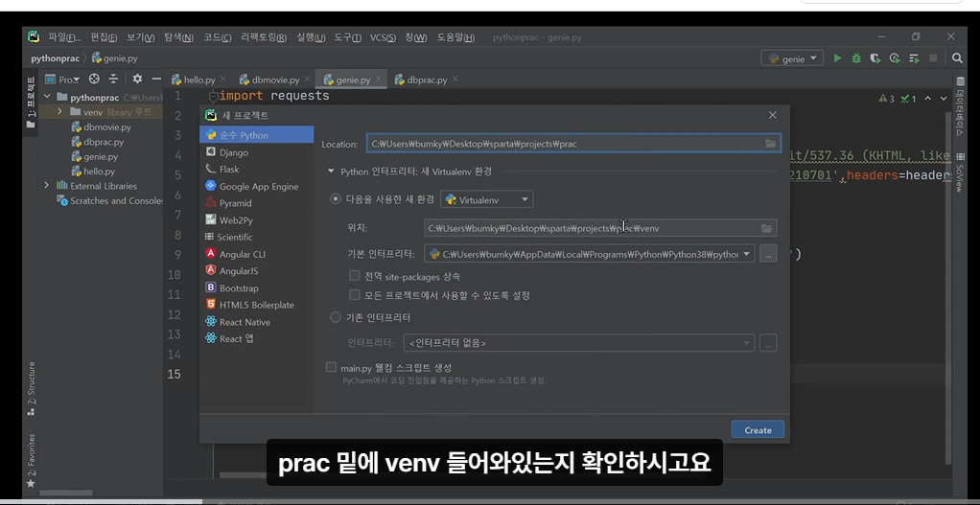Screen dimensions: 980x505
Task: Browse folder icon in Location field
Action: pyautogui.click(x=771, y=144)
